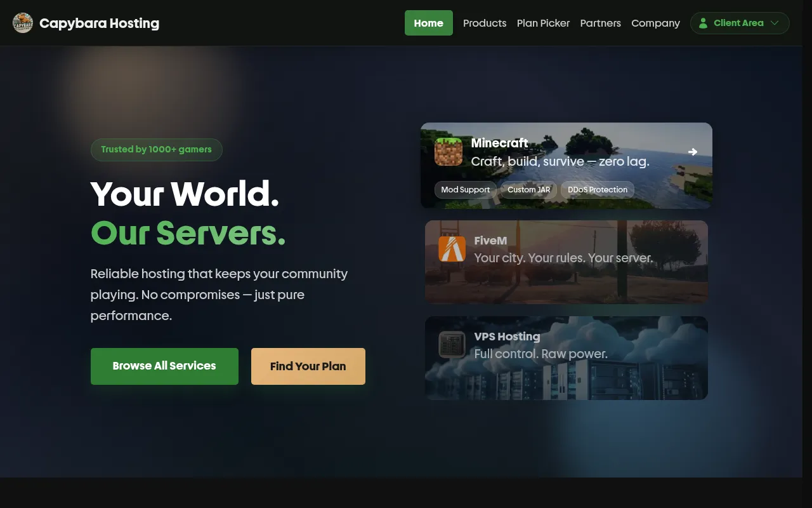The image size is (812, 508).
Task: Click the Trusted by 1000+ gamers badge
Action: click(x=156, y=150)
